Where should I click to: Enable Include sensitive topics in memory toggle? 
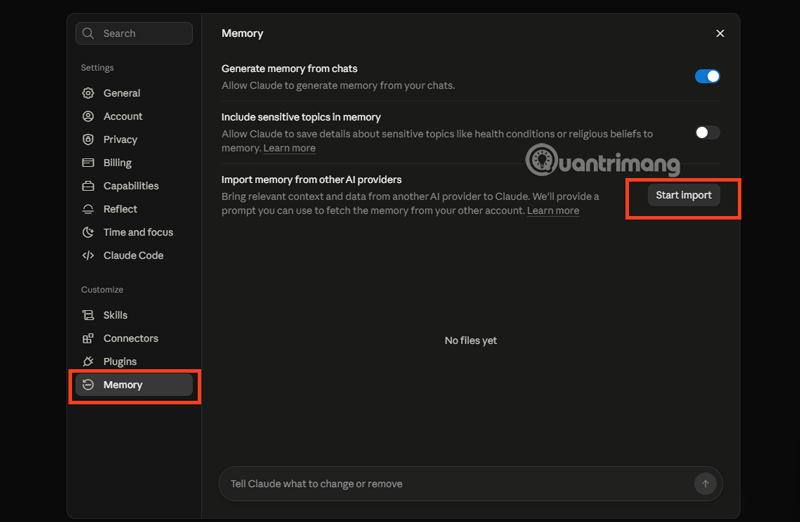click(x=707, y=133)
